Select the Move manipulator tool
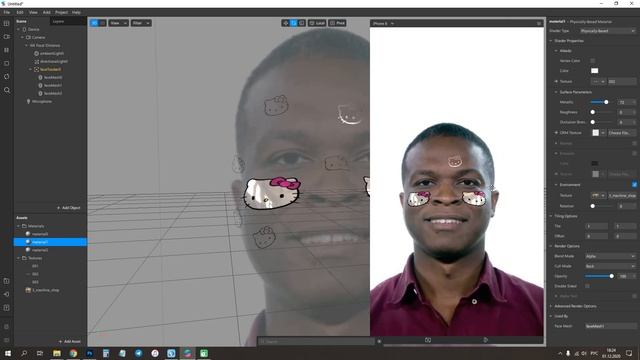This screenshot has height=360, width=640. 285,23
